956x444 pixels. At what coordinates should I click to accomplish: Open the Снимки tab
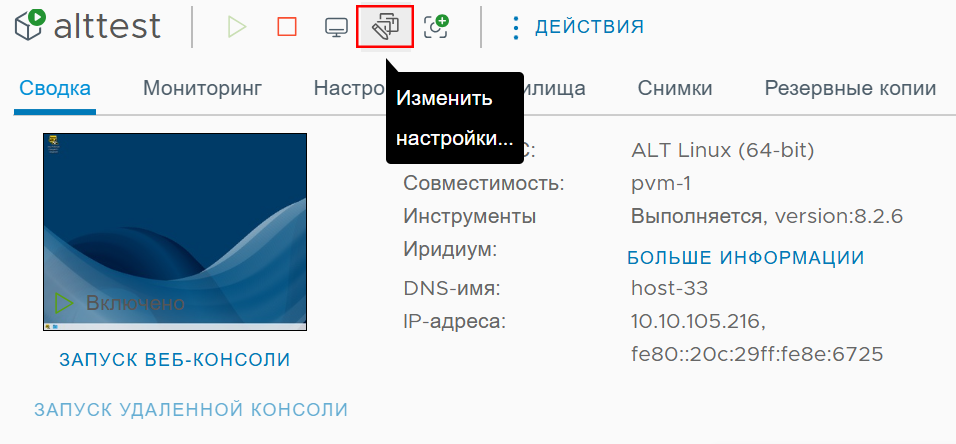(675, 88)
